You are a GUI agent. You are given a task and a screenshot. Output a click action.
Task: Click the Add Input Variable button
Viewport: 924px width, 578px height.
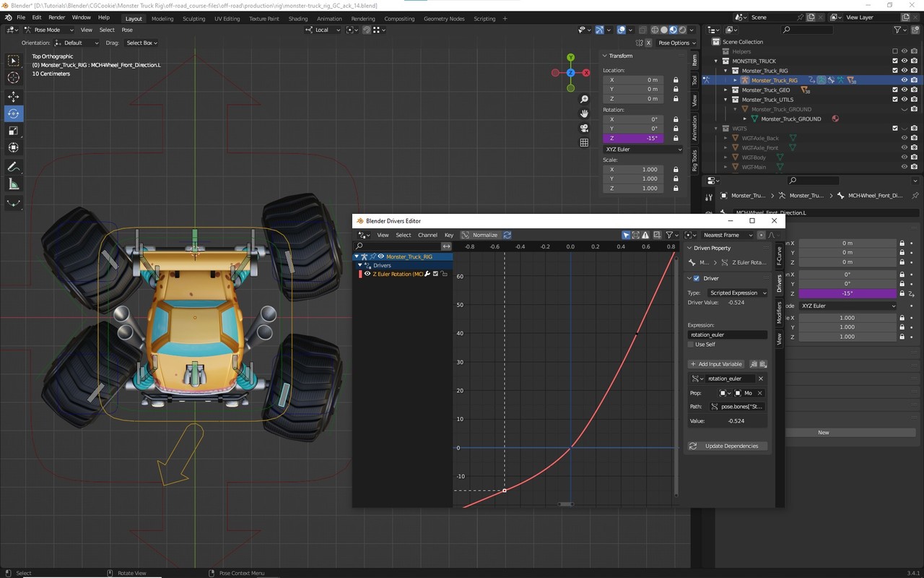pos(715,364)
